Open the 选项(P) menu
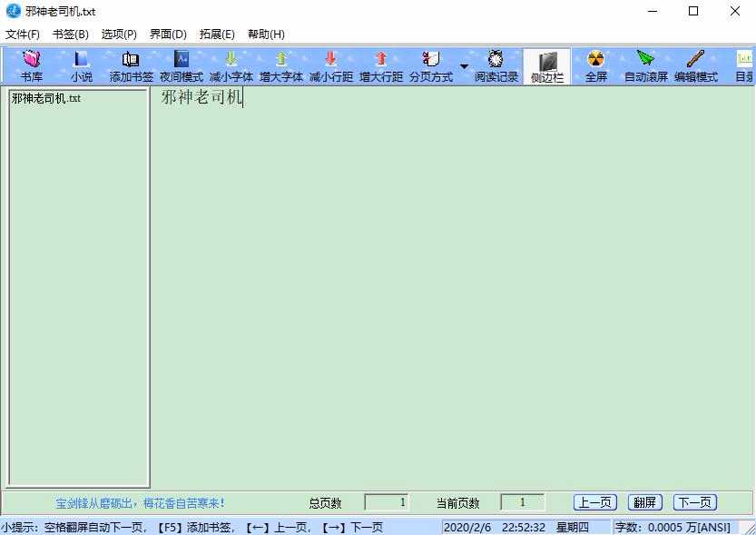The width and height of the screenshot is (756, 535). pos(119,35)
